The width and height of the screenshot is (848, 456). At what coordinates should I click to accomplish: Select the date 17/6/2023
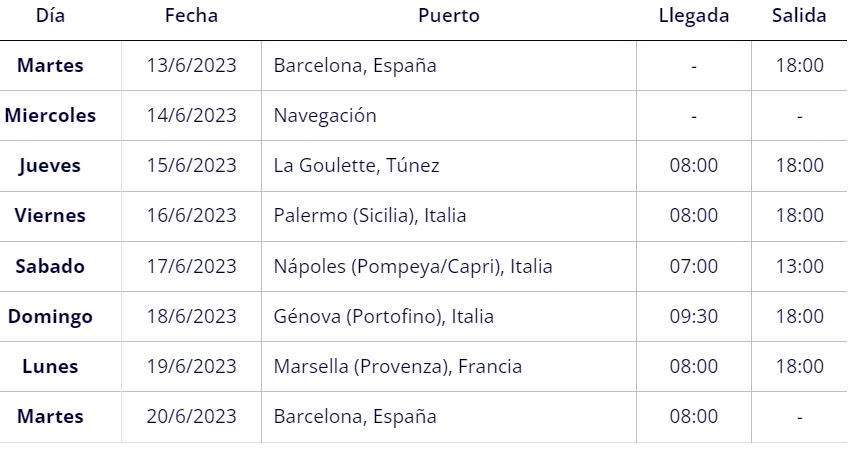[x=191, y=266]
